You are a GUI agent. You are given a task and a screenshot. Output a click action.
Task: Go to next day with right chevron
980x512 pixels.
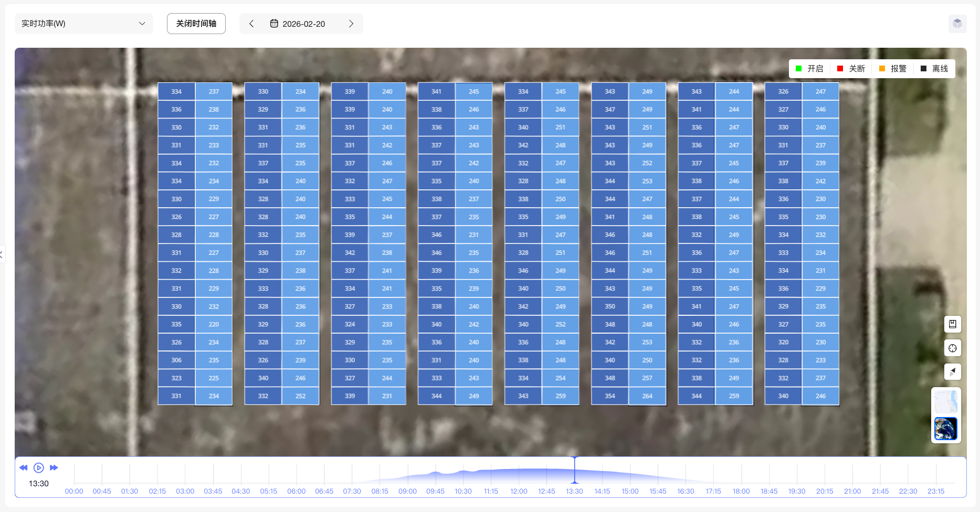(351, 24)
